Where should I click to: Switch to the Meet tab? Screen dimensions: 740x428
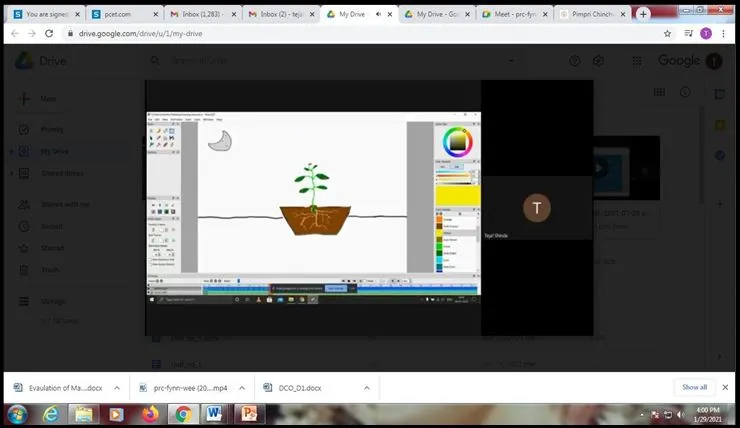pyautogui.click(x=514, y=14)
